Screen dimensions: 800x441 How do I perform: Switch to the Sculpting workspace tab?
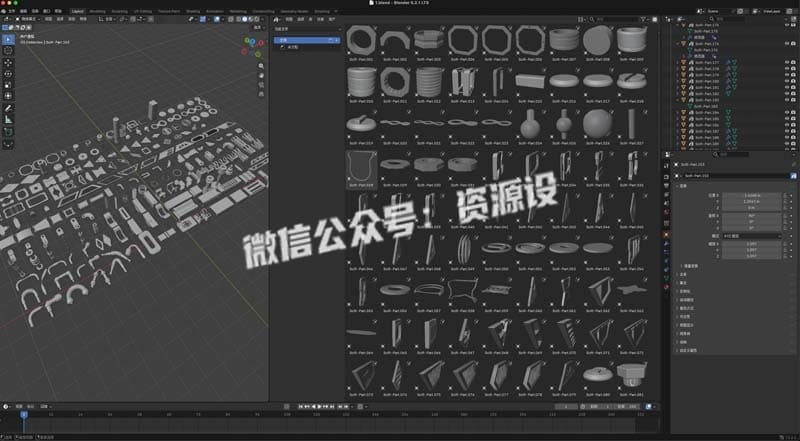coord(120,11)
